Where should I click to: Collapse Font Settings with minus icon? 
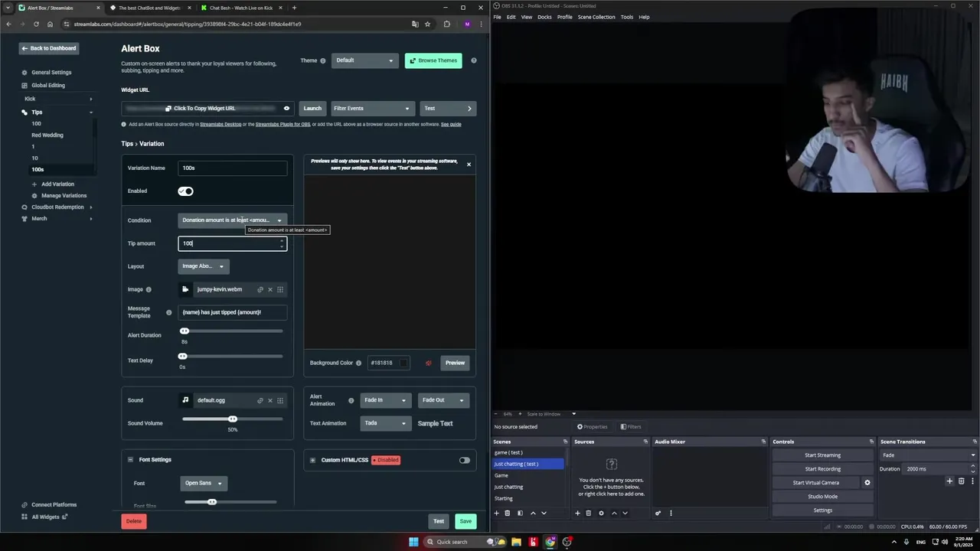click(x=130, y=460)
